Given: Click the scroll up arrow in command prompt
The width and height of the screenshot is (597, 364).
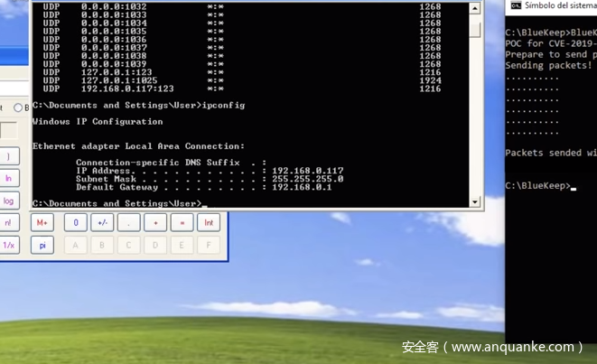Looking at the screenshot, I should pos(474,8).
